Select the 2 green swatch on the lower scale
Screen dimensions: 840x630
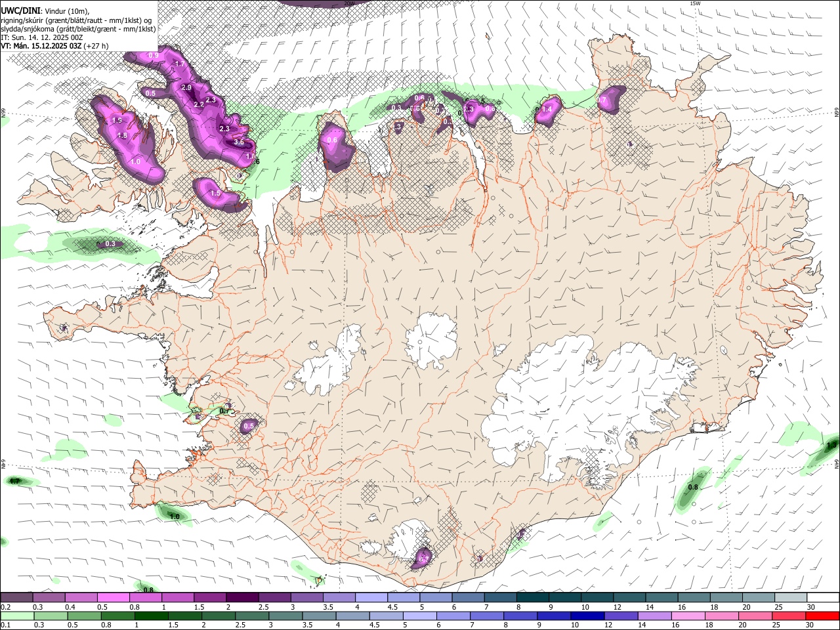219,616
